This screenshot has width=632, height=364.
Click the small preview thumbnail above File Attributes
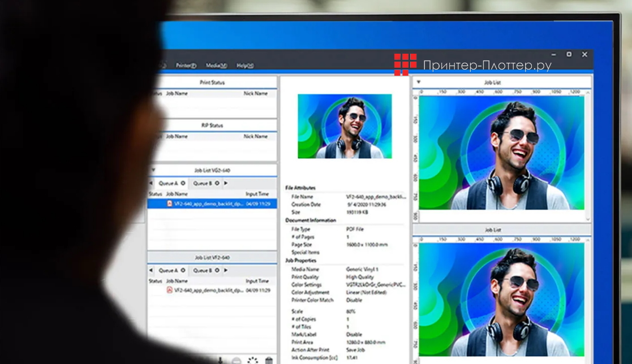pos(345,126)
